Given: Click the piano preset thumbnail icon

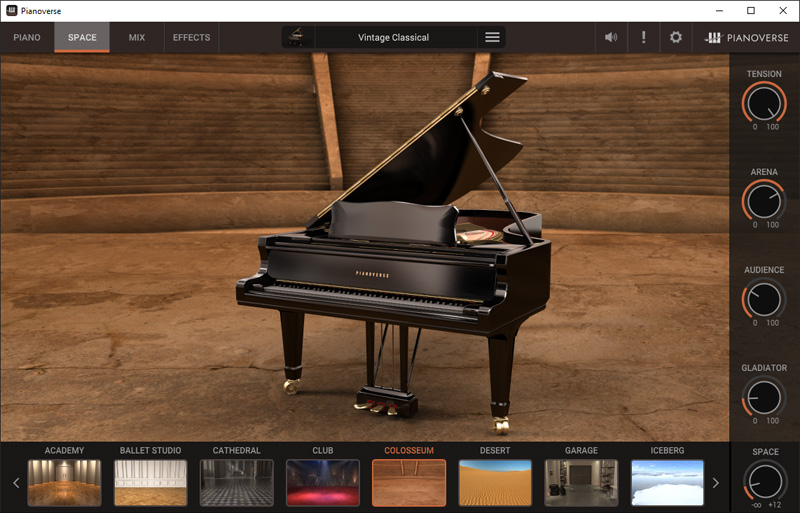Looking at the screenshot, I should (x=296, y=37).
